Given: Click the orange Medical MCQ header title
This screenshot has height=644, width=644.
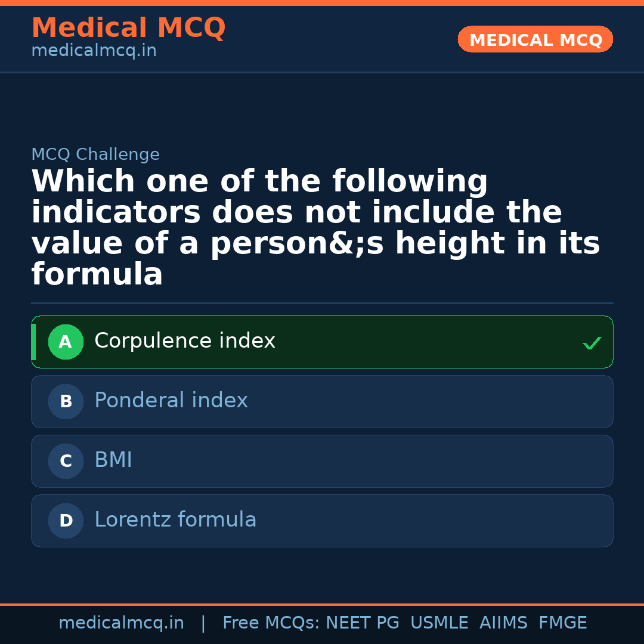Looking at the screenshot, I should pyautogui.click(x=128, y=28).
